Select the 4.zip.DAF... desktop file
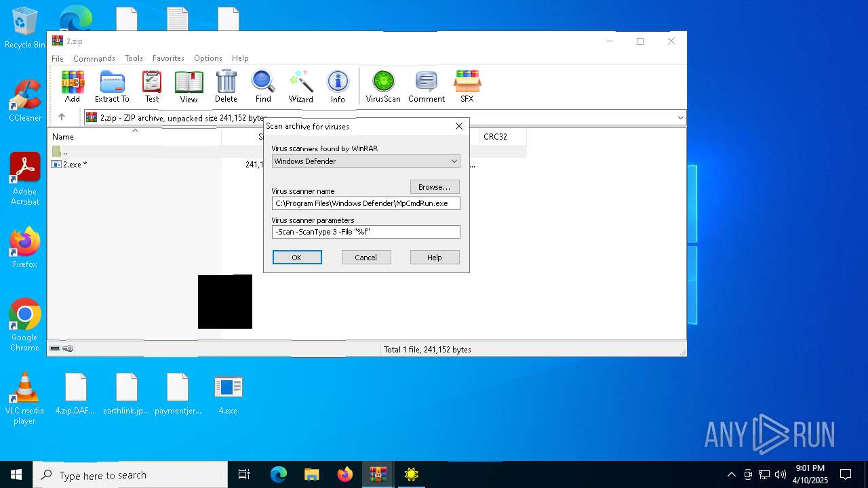The image size is (868, 488). [75, 394]
